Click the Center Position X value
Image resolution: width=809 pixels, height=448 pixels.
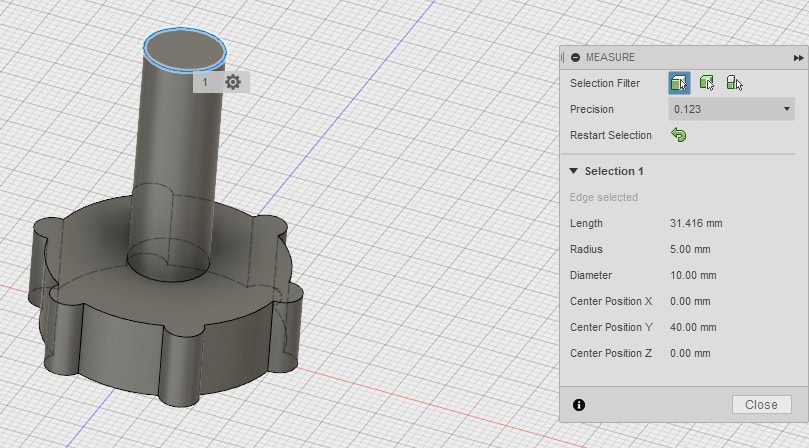point(690,301)
